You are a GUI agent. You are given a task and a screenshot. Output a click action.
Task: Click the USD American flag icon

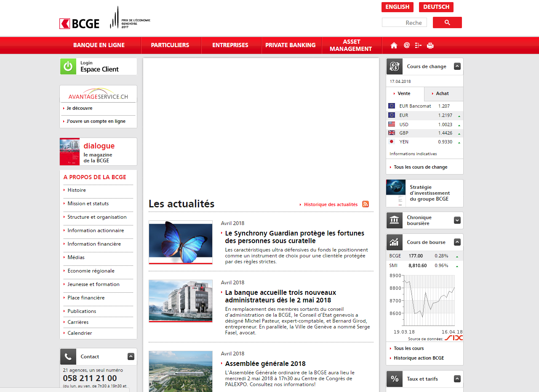click(392, 124)
